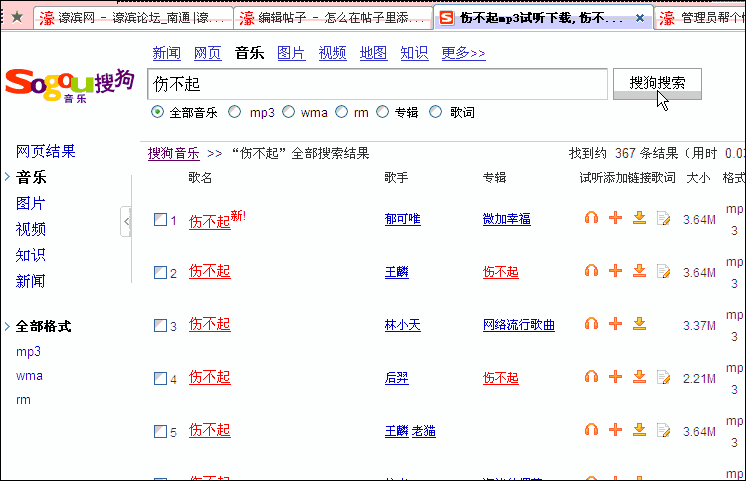Switch to the 编辑帖子 tab
The height and width of the screenshot is (481, 746).
pyautogui.click(x=333, y=18)
